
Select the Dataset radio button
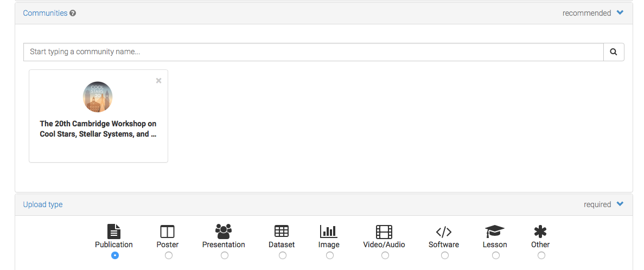tap(283, 255)
